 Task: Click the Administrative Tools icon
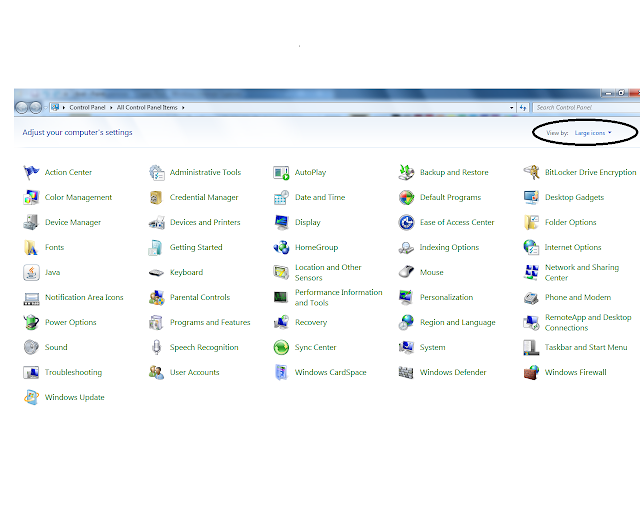156,173
